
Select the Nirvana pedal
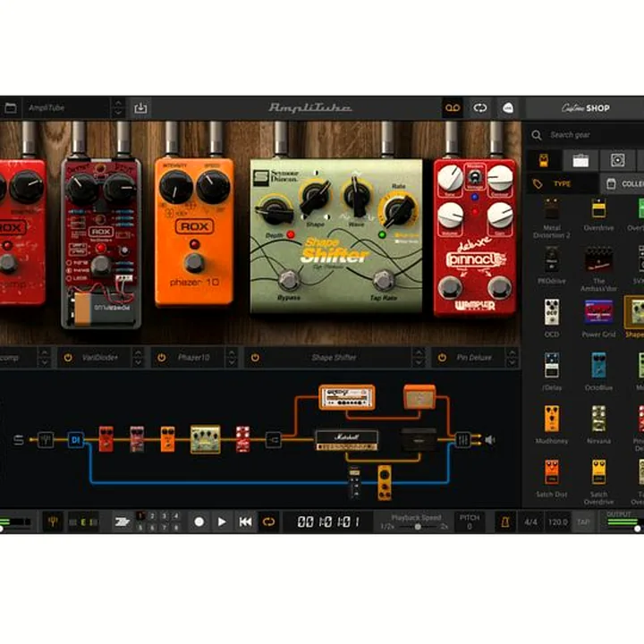click(598, 424)
